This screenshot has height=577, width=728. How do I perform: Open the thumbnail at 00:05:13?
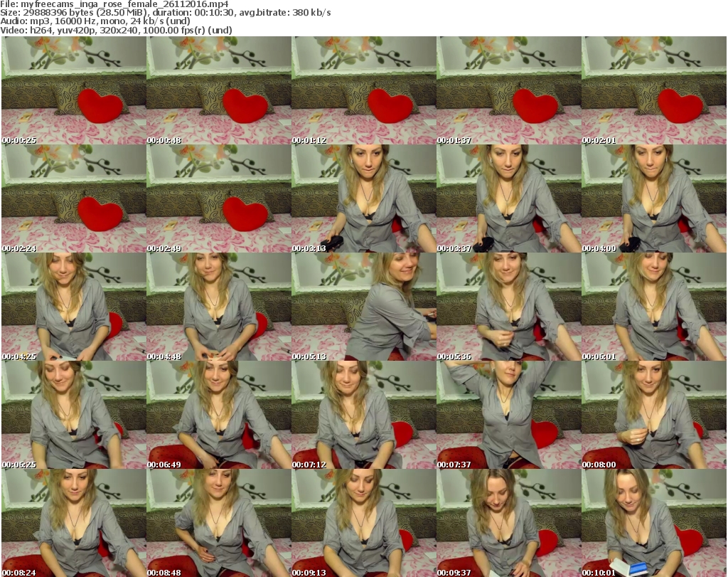(363, 307)
